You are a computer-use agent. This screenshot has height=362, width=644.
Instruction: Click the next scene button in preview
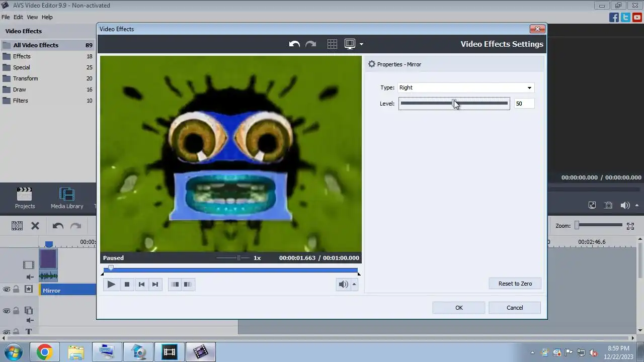tap(188, 285)
